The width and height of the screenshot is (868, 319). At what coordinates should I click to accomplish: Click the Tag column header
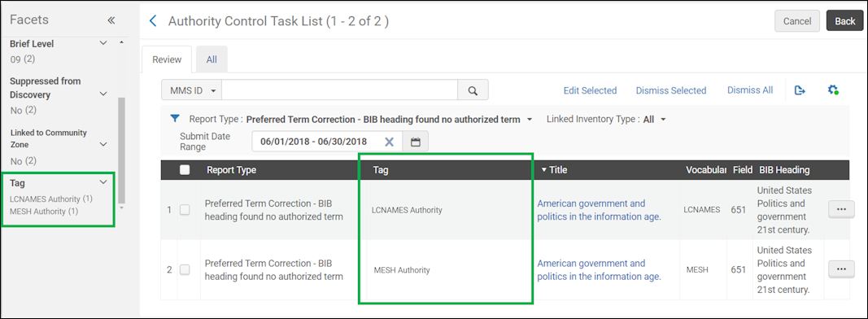(x=381, y=170)
